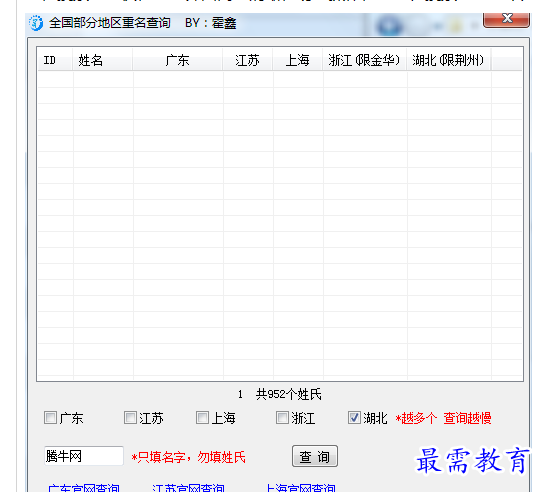Click the 广东 column header
The image size is (538, 492).
click(x=178, y=60)
